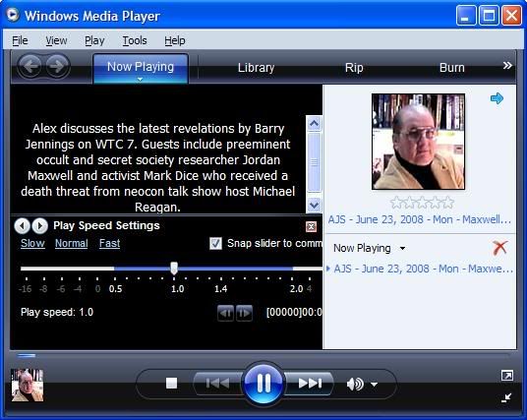Open the volume dropdown arrow

pos(374,384)
